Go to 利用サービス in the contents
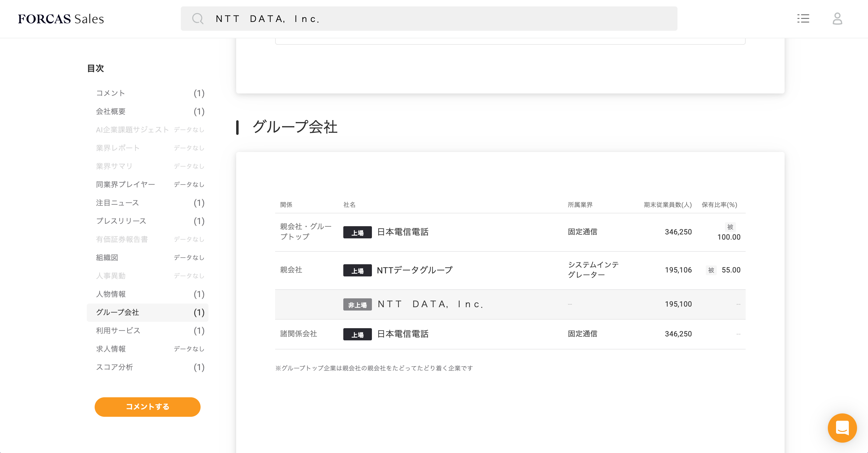This screenshot has height=453, width=868. (118, 331)
